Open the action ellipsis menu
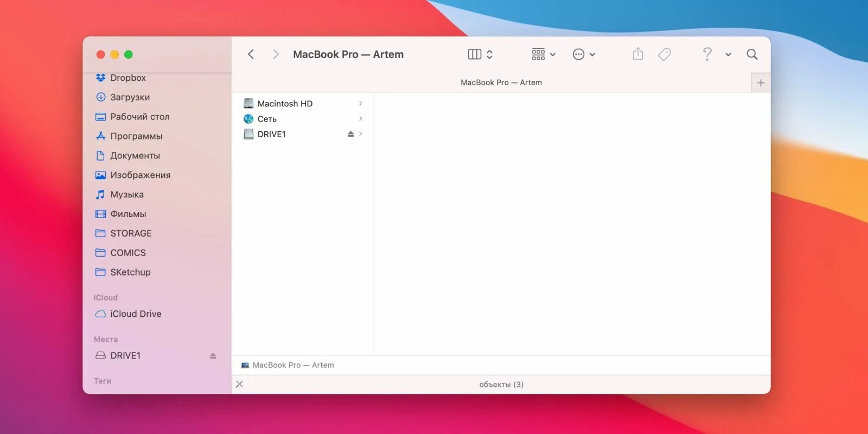 pyautogui.click(x=579, y=54)
